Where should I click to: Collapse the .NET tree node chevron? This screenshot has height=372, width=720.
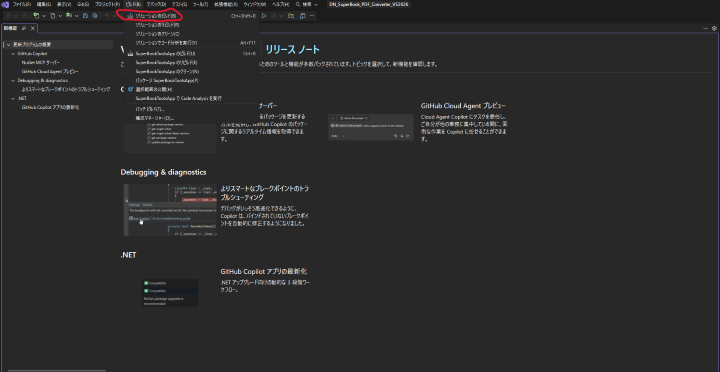(x=13, y=98)
